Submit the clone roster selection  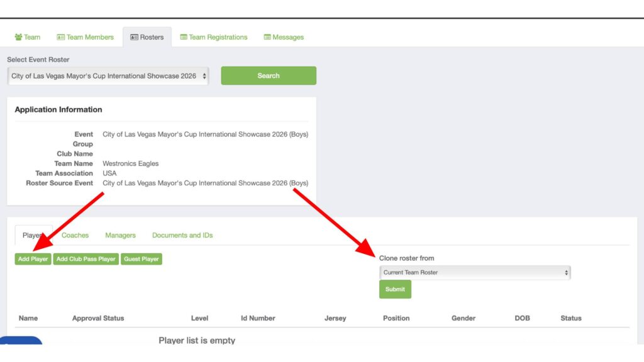395,289
